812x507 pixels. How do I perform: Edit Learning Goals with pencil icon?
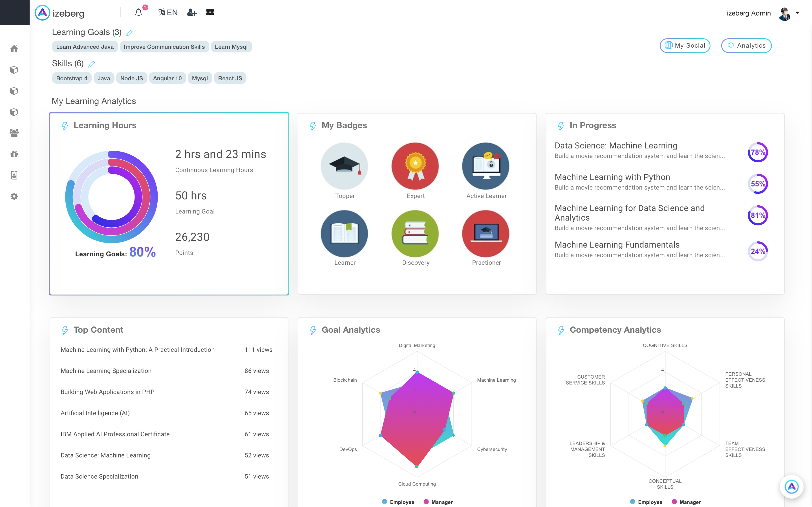(129, 33)
